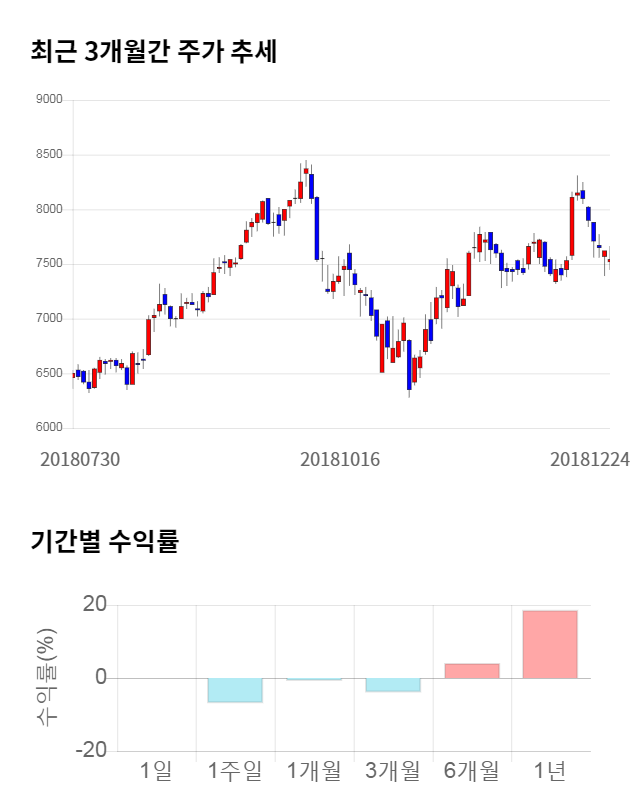Click the 1주일 blue return bar
Image resolution: width=640 pixels, height=810 pixels.
tap(235, 689)
